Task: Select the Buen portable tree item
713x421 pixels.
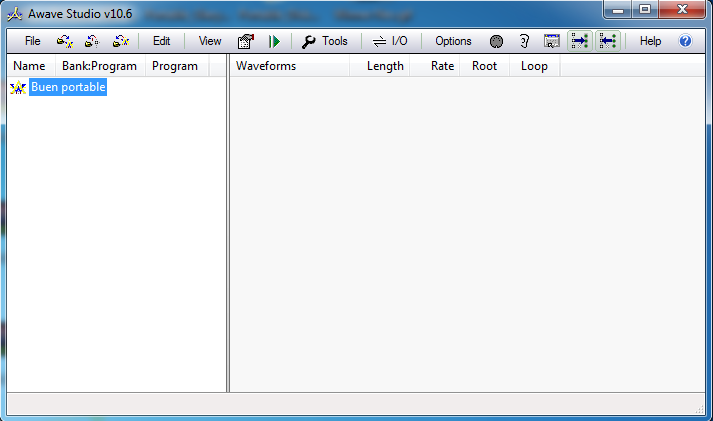Action: [68, 87]
